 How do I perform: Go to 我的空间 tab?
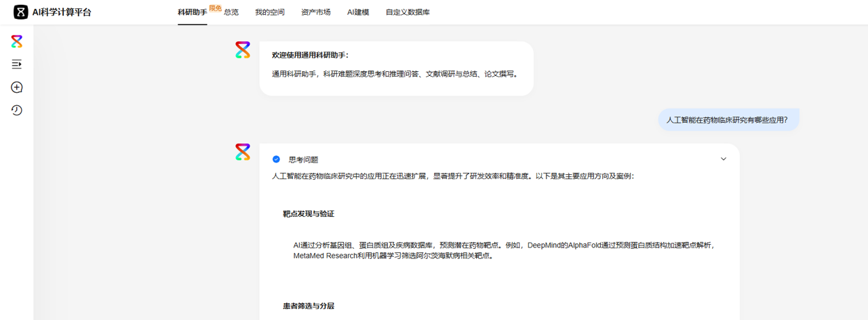[270, 12]
